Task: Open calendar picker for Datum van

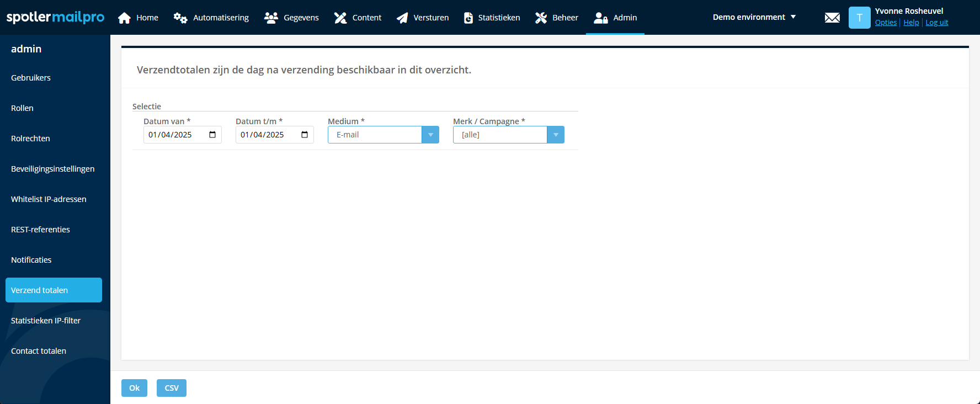Action: tap(212, 135)
